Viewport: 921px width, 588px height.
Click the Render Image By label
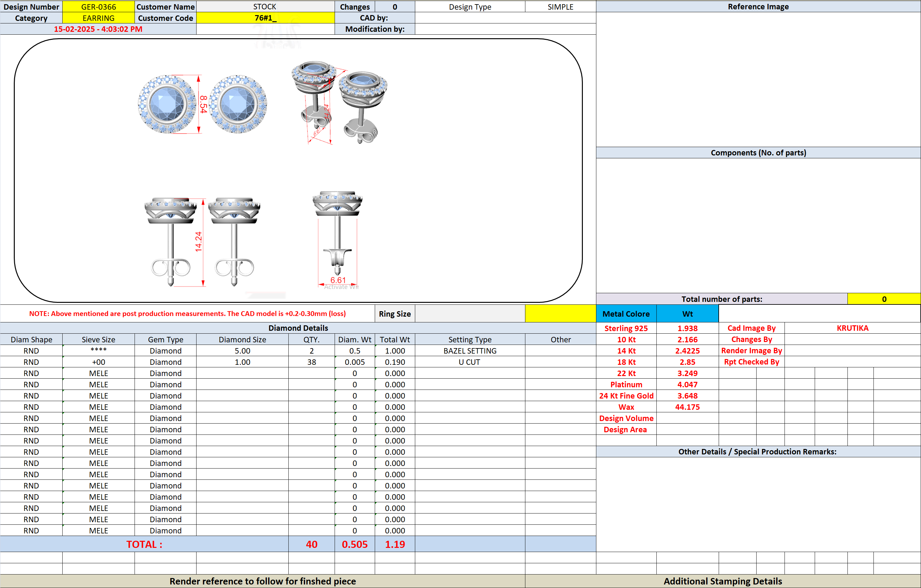coord(751,350)
